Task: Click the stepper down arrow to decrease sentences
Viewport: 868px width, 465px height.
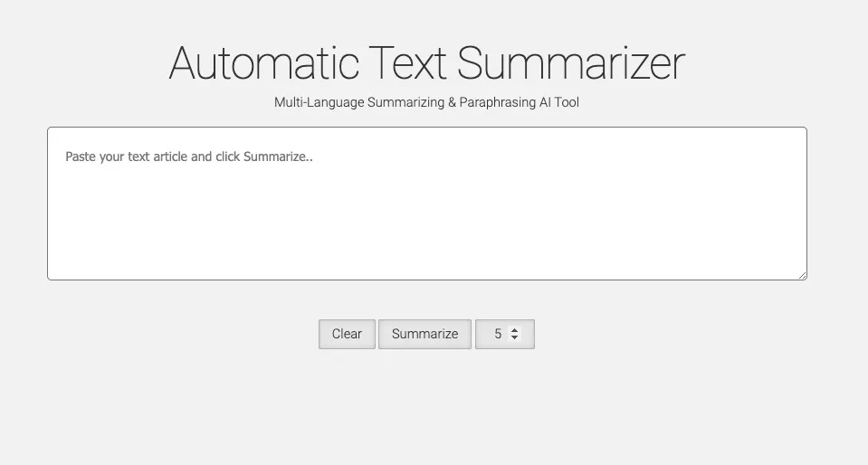Action: point(515,337)
